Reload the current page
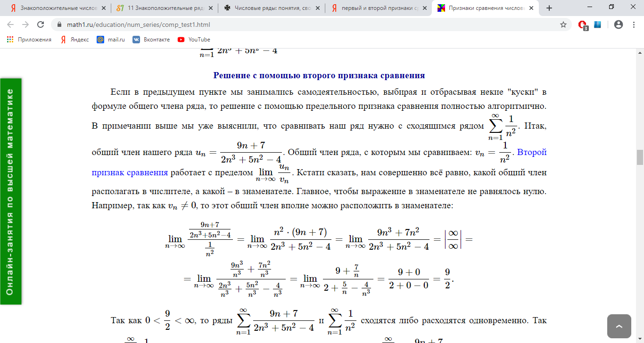 tap(41, 24)
